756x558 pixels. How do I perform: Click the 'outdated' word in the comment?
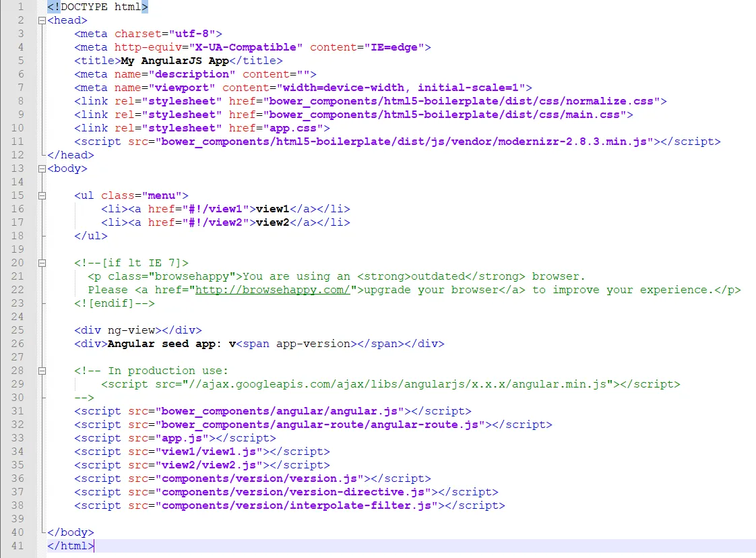(x=438, y=277)
